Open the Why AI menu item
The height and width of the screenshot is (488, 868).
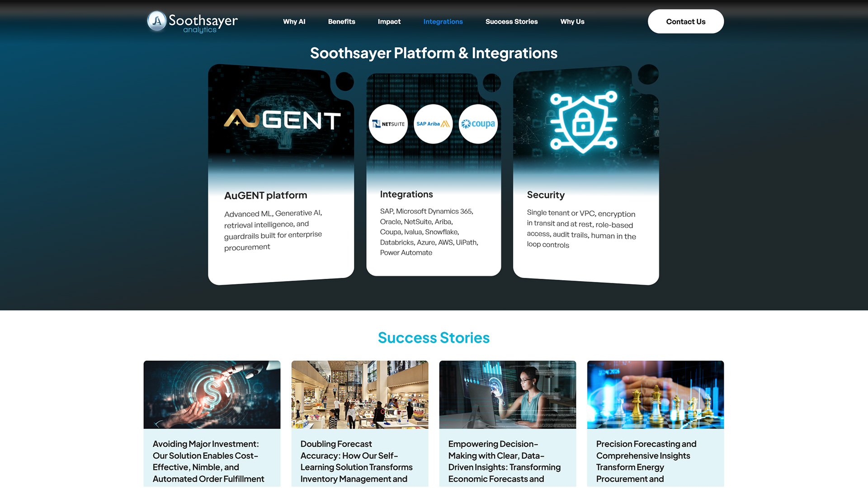[294, 22]
